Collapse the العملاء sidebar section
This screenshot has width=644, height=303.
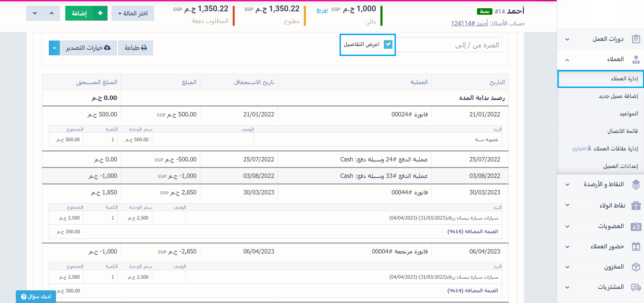point(567,60)
